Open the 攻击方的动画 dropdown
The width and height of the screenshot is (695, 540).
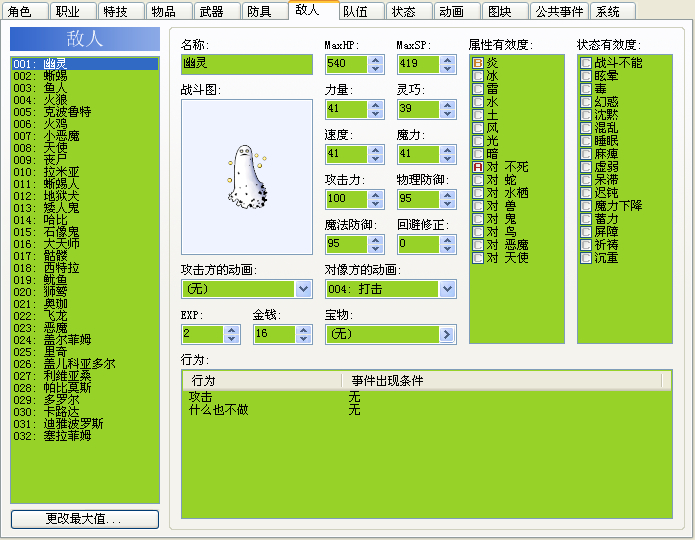303,289
